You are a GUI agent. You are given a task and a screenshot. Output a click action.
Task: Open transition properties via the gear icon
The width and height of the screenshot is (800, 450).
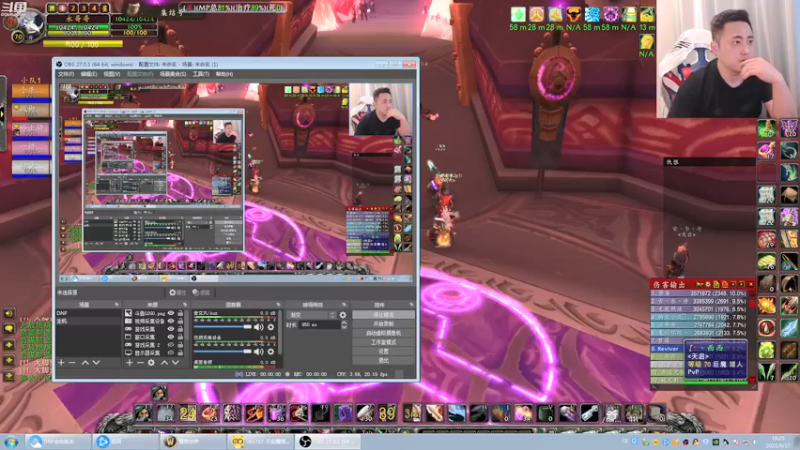pos(343,315)
